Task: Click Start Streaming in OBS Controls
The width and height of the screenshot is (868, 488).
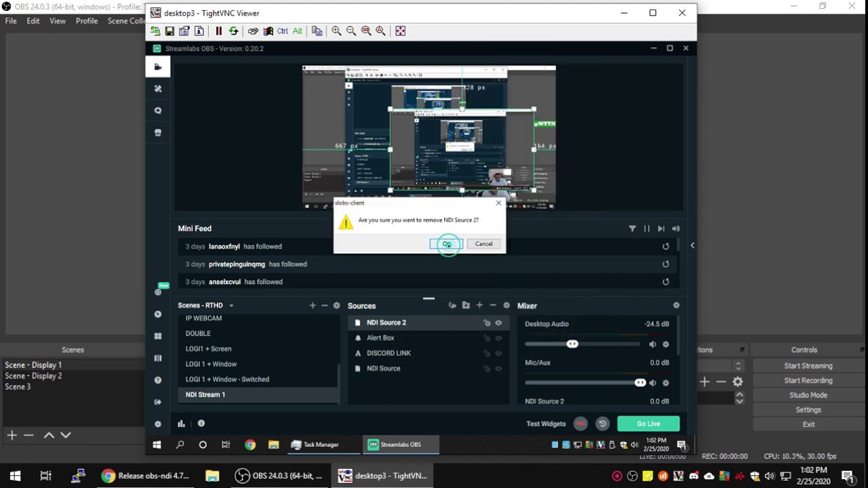Action: pos(808,366)
